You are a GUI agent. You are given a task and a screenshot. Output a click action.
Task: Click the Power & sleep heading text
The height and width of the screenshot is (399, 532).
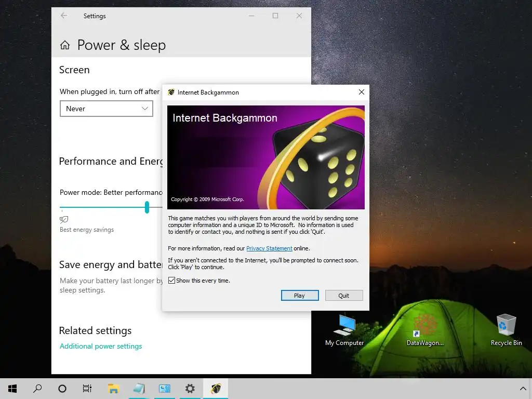tap(122, 45)
